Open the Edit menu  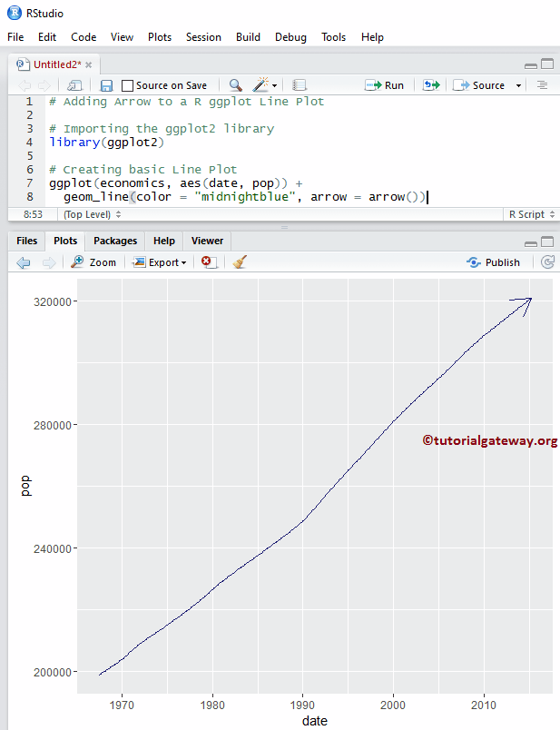(x=47, y=37)
